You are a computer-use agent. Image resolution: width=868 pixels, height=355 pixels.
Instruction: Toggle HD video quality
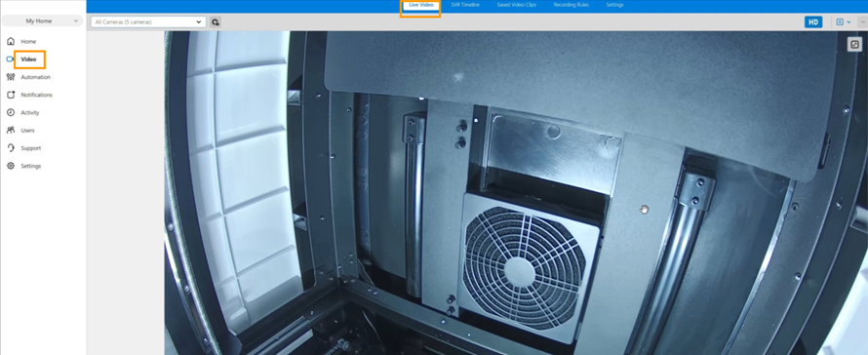click(x=813, y=22)
